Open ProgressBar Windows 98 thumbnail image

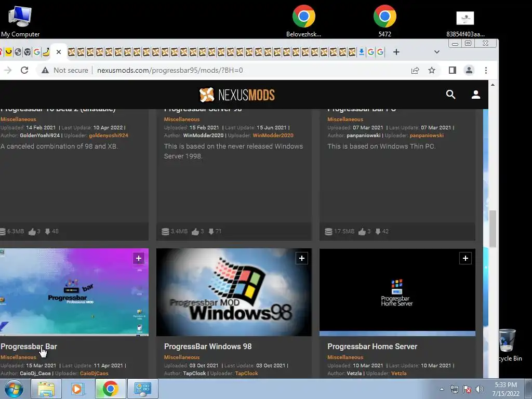234,292
